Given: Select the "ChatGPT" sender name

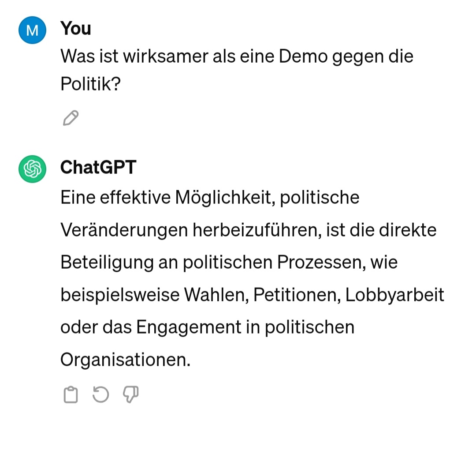Looking at the screenshot, I should (x=98, y=167).
